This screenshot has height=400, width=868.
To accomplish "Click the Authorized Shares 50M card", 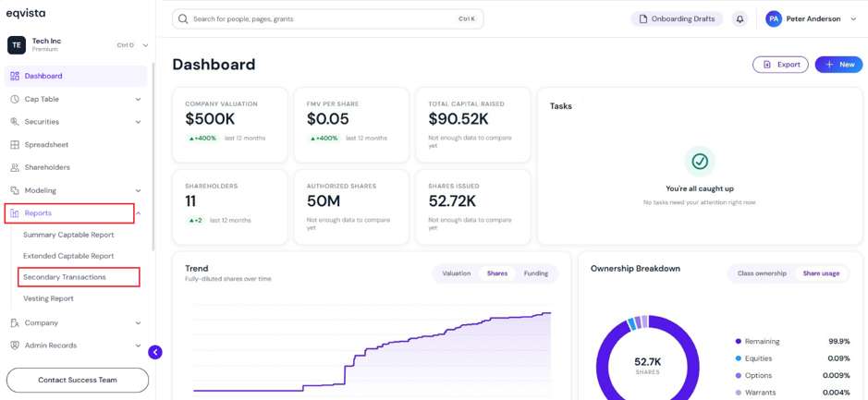I will 351,208.
